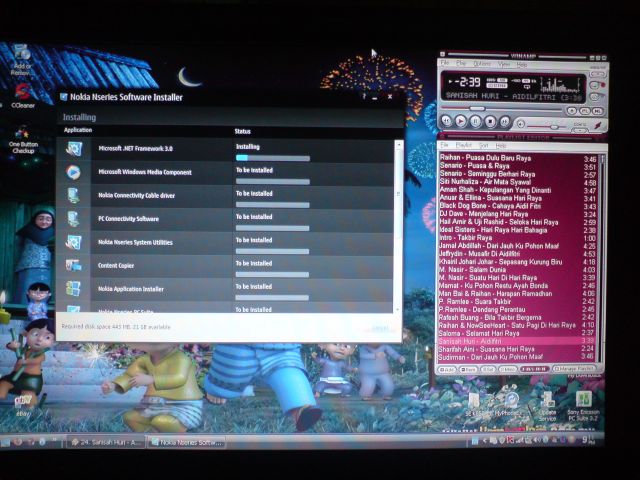
Task: Click the Winamp time display
Action: 468,82
